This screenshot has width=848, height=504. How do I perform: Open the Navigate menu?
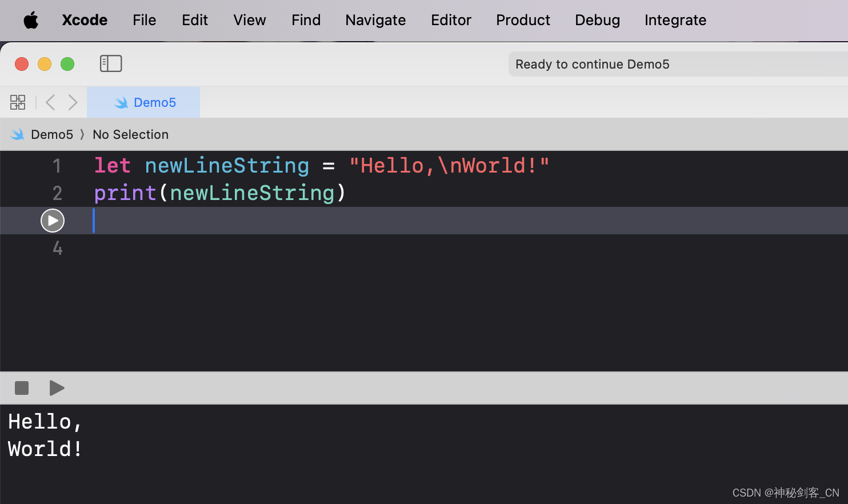point(375,20)
